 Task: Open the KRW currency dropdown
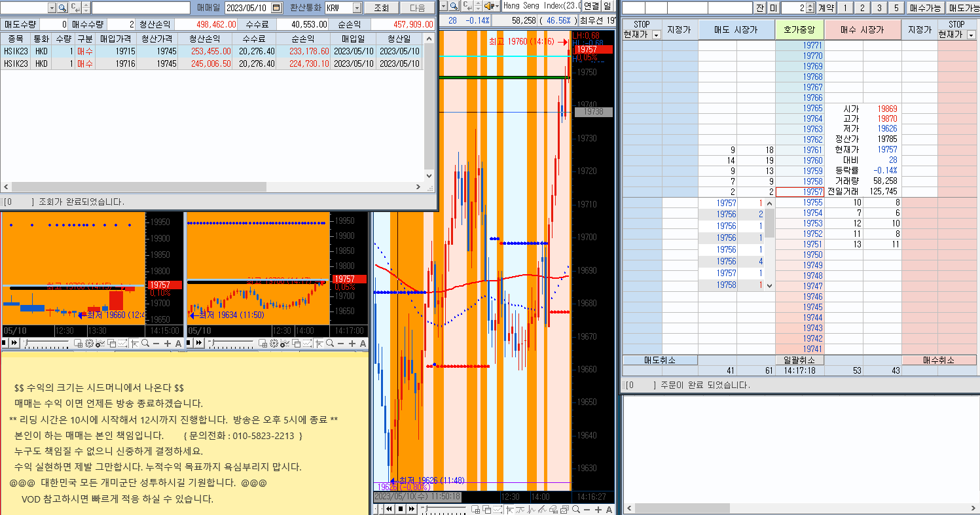click(357, 8)
